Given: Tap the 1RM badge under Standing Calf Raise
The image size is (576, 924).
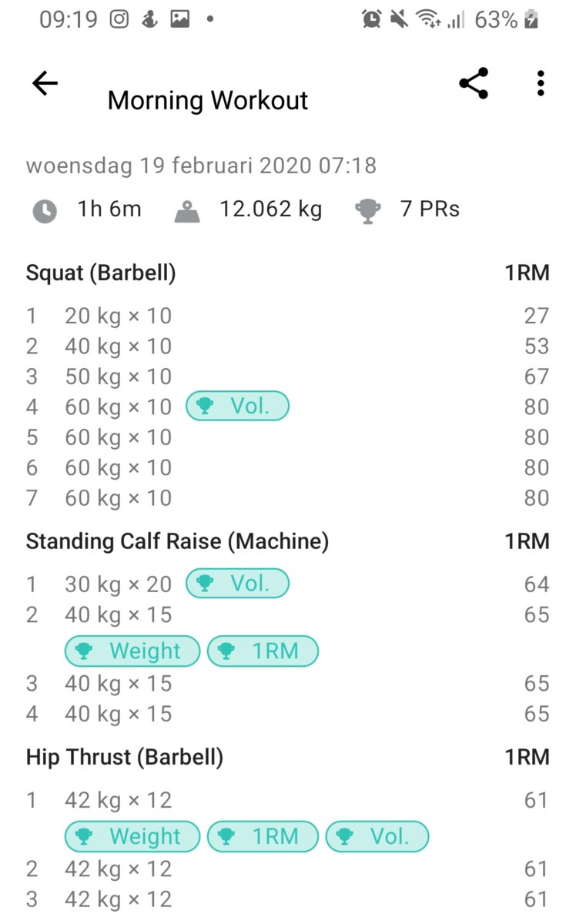Looking at the screenshot, I should click(263, 651).
